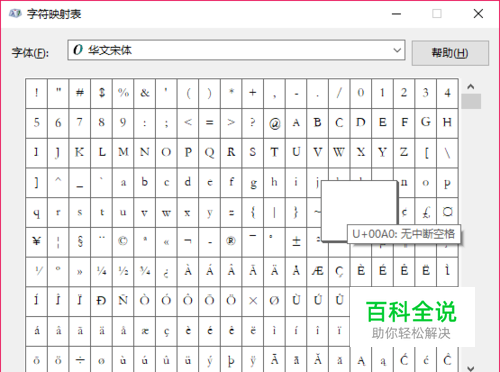500x372 pixels.
Task: Minimize the 字符映射表 window
Action: pyautogui.click(x=396, y=14)
